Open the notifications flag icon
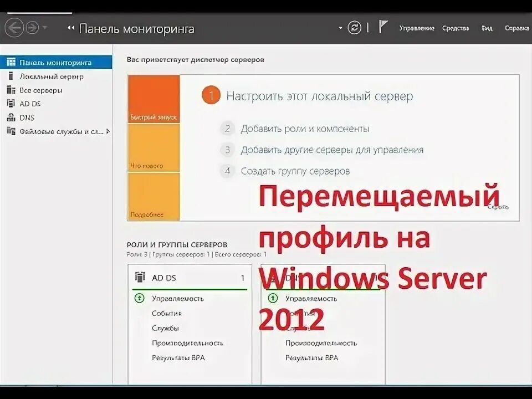 pyautogui.click(x=383, y=27)
